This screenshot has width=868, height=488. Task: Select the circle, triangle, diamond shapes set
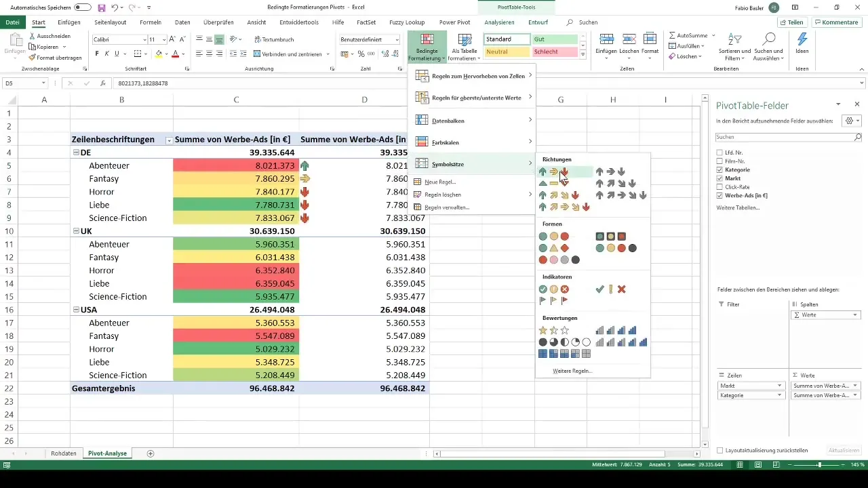[553, 248]
